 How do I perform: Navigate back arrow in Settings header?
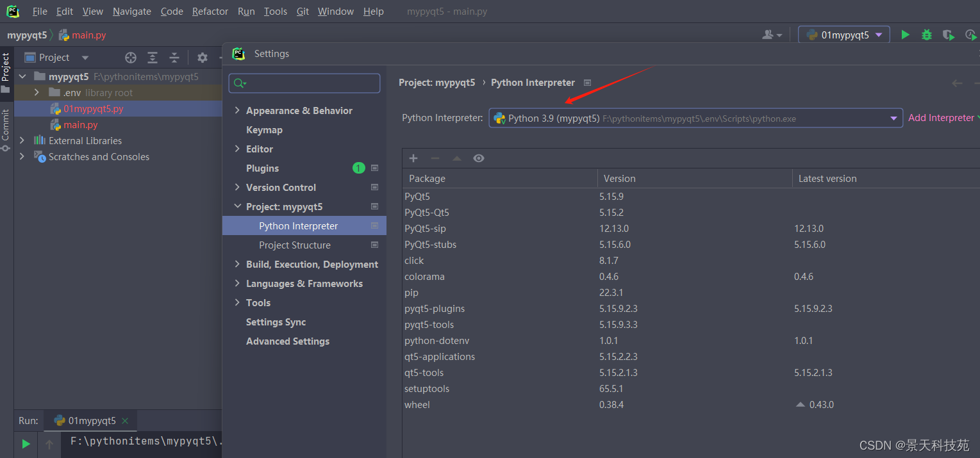958,83
